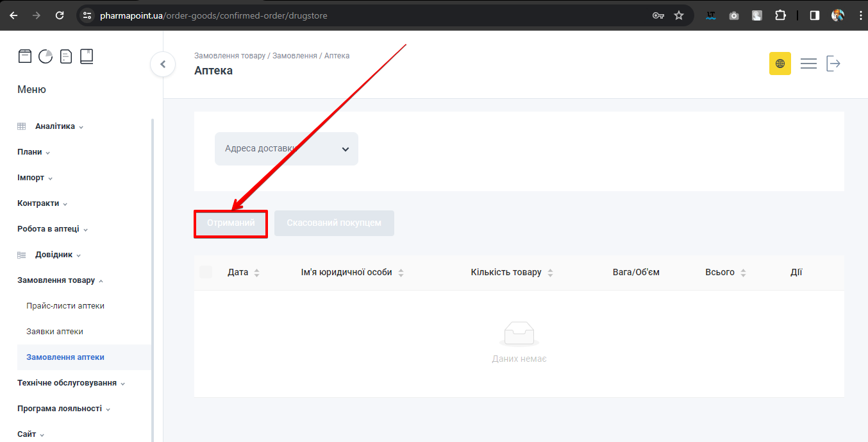
Task: Select Заявки аптеки in sidebar
Action: (x=54, y=332)
